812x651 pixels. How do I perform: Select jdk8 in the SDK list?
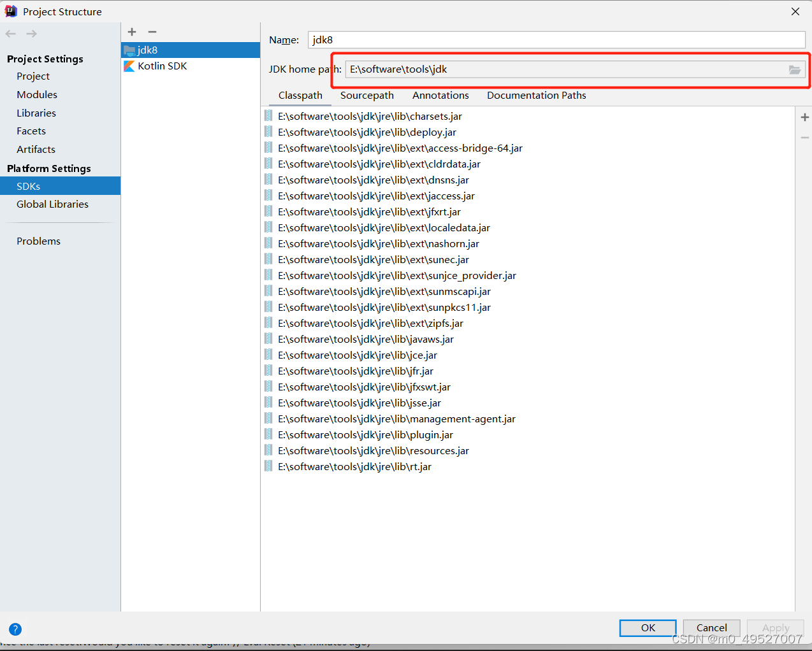tap(191, 50)
